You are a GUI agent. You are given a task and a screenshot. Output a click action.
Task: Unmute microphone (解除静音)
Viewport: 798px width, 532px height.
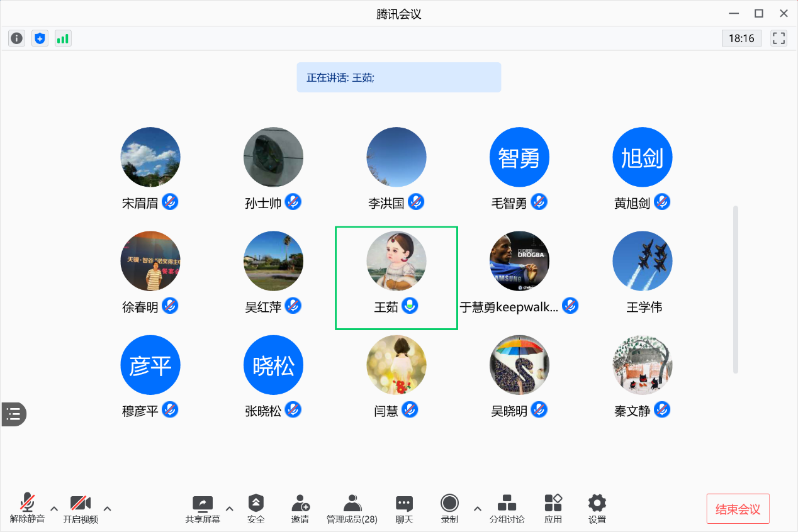(27, 508)
